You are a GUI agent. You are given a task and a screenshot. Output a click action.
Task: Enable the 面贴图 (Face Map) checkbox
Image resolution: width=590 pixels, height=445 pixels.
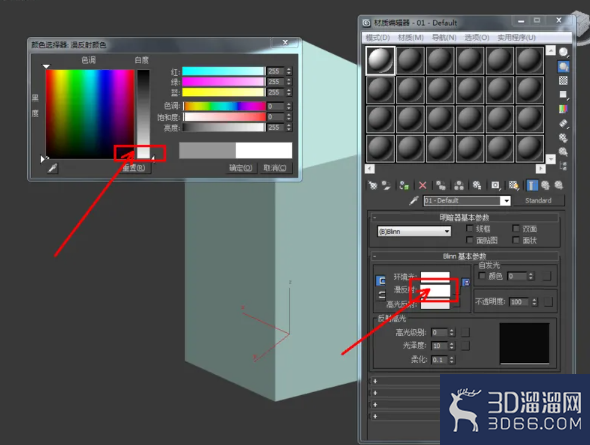[x=470, y=240]
